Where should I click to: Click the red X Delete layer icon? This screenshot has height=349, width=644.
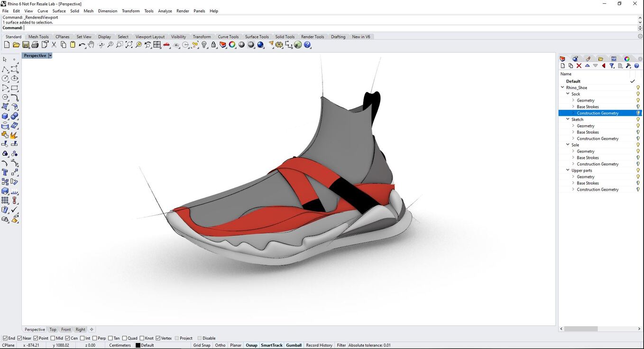pos(579,66)
